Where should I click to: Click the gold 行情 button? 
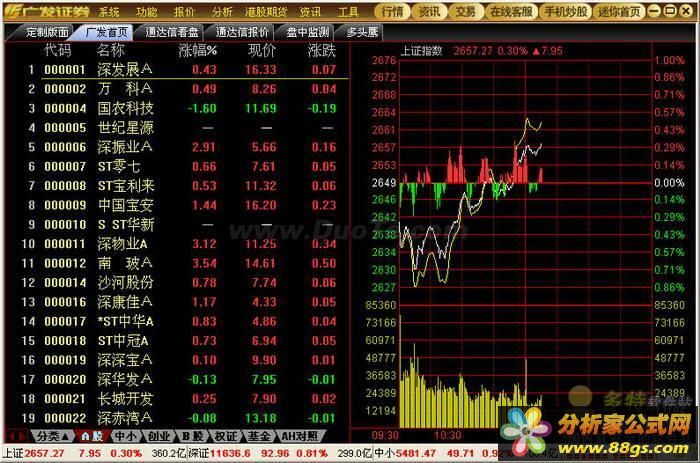click(x=392, y=11)
